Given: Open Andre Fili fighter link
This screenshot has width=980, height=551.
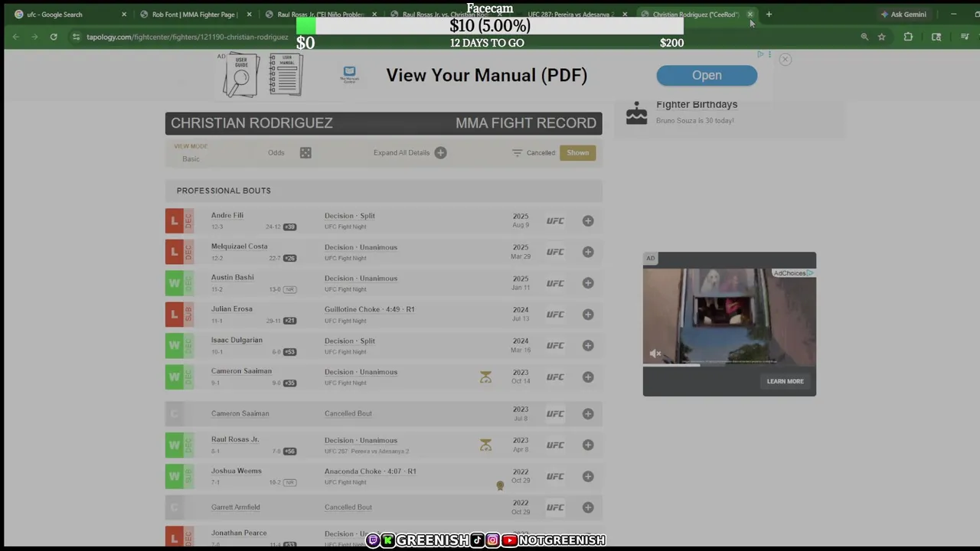Looking at the screenshot, I should point(227,216).
